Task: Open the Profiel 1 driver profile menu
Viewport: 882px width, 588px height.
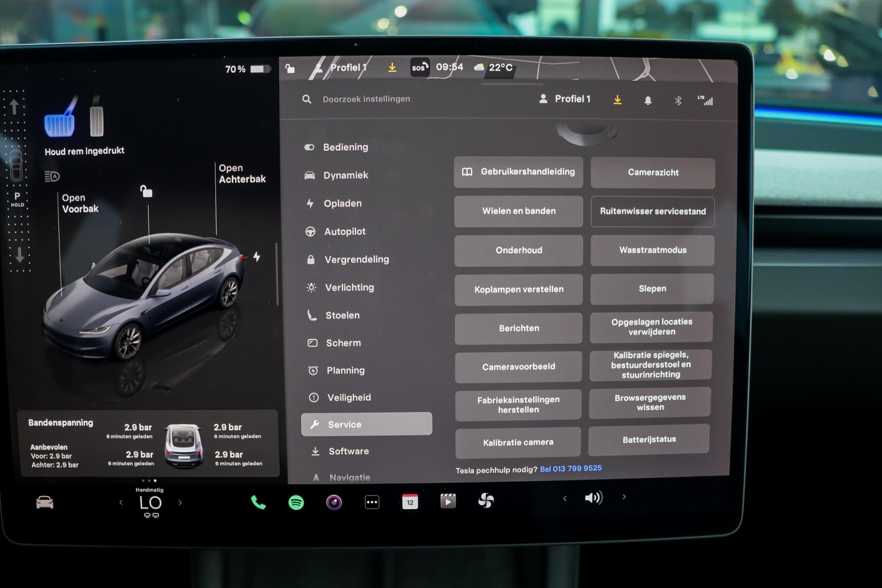Action: 565,99
